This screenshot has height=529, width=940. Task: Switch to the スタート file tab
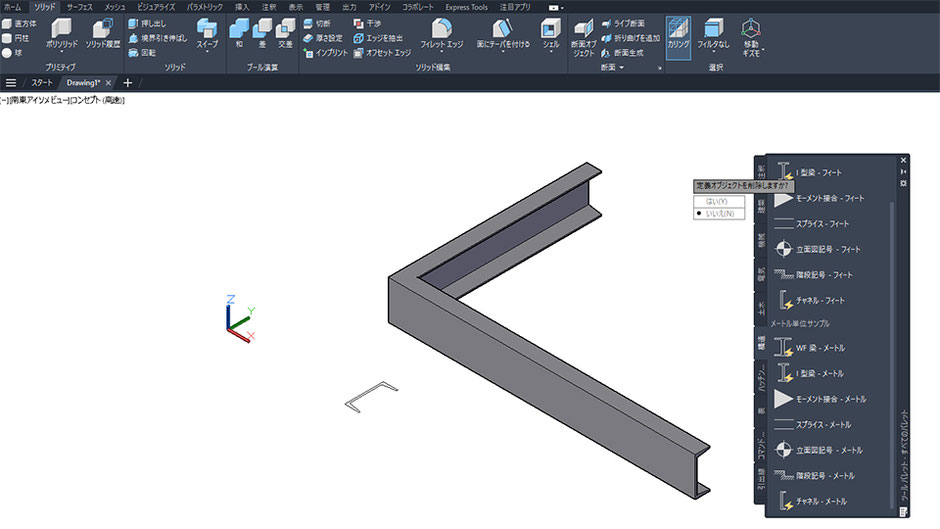(42, 83)
